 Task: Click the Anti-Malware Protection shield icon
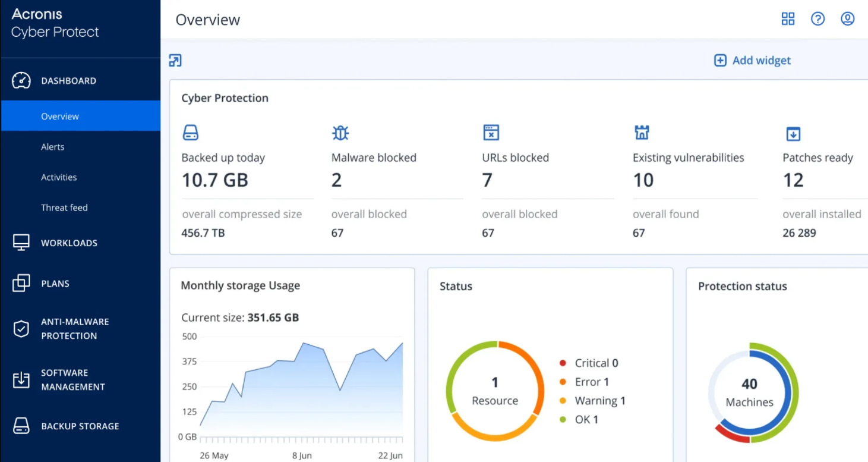click(x=21, y=328)
